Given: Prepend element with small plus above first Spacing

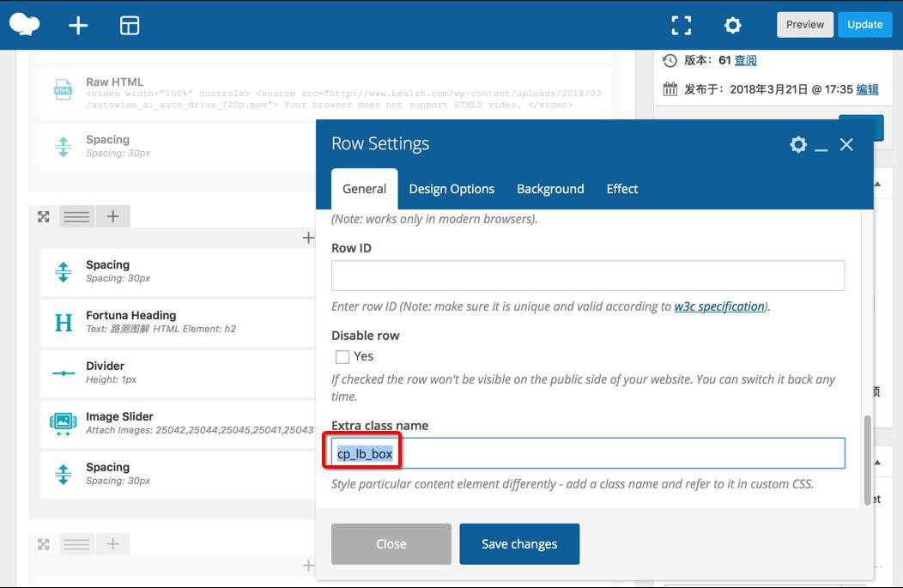Looking at the screenshot, I should coord(308,238).
